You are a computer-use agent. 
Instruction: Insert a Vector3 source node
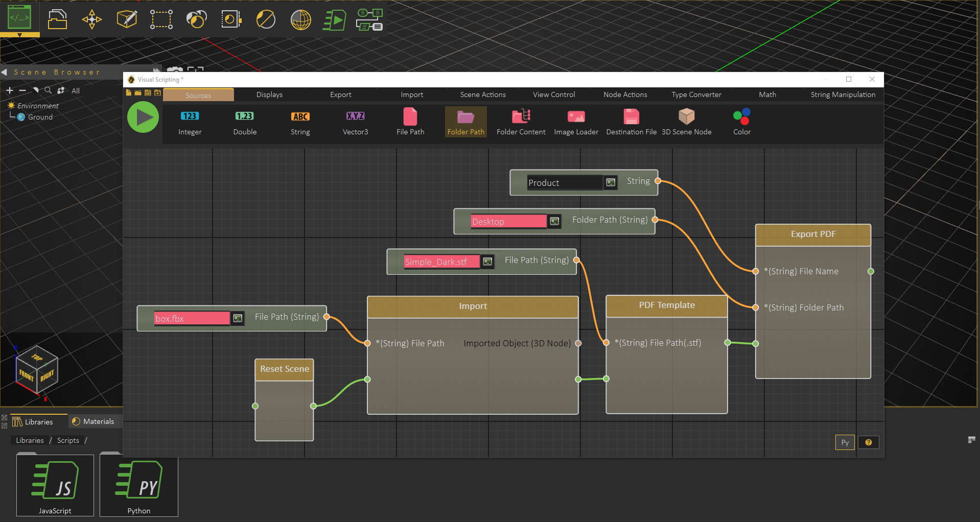[355, 122]
